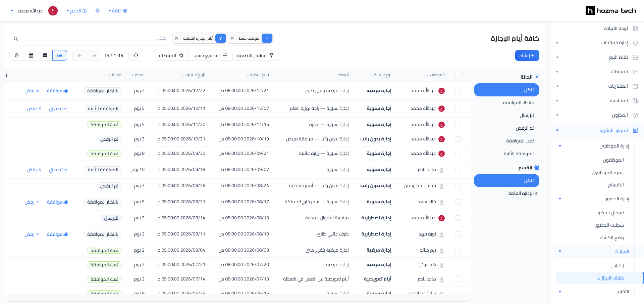Check the row زيارة عائلية
The height and width of the screenshot is (304, 644).
click(458, 154)
